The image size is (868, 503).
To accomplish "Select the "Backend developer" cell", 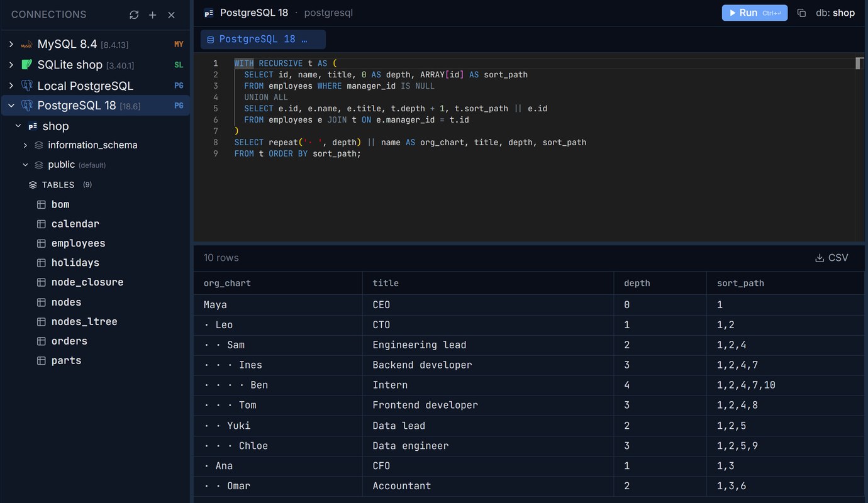I will click(488, 365).
